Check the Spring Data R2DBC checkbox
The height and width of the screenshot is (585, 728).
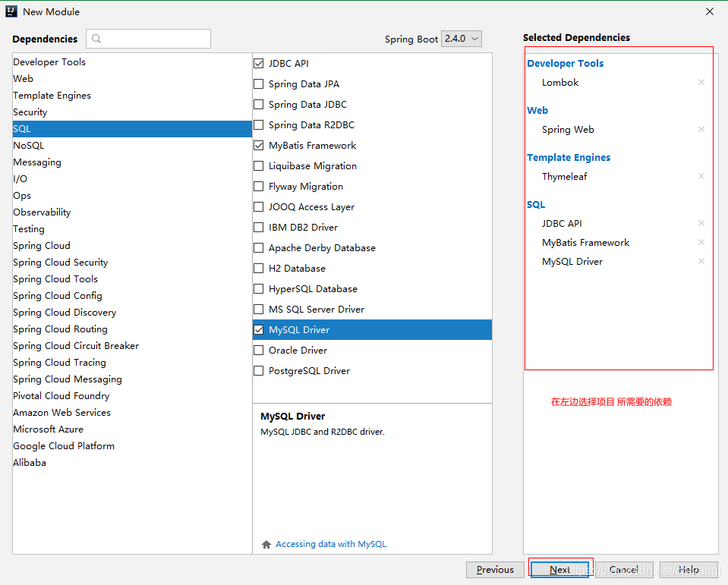259,124
